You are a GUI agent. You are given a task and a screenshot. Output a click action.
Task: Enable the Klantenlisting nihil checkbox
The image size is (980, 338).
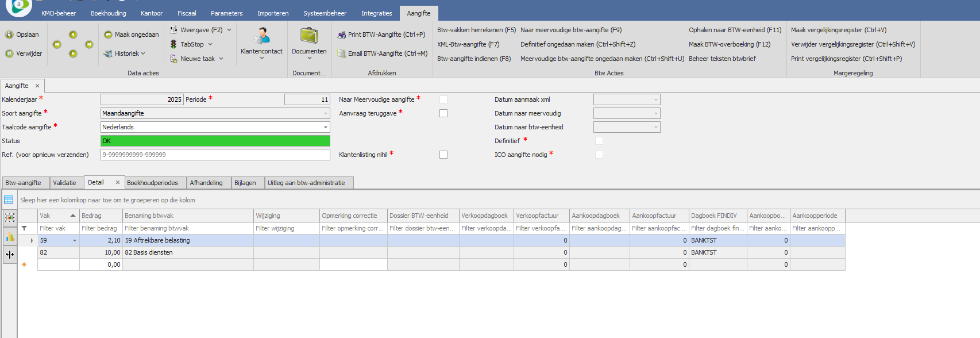tap(443, 155)
